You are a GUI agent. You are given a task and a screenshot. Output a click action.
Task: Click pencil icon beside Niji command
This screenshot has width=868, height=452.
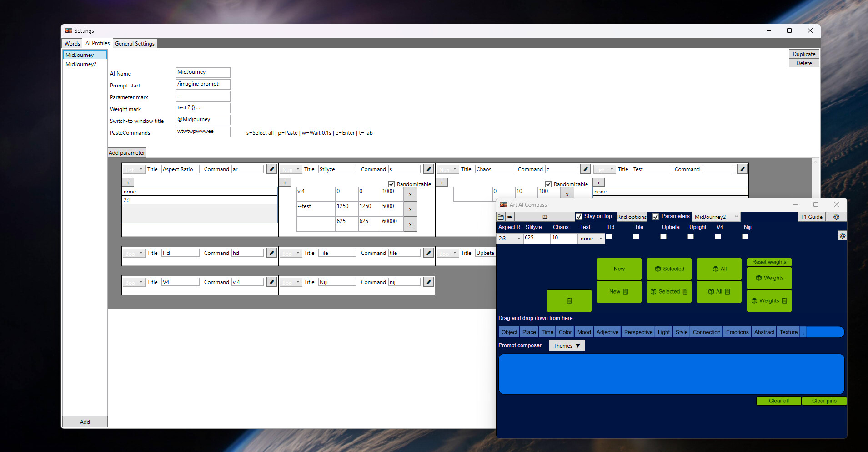click(428, 282)
